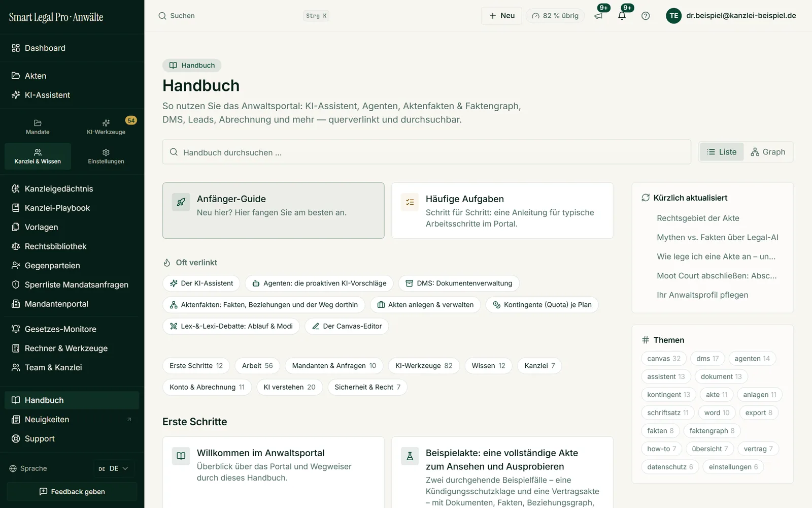Open Gesetzes-Monitore in the sidebar
Image resolution: width=812 pixels, height=508 pixels.
72,329
